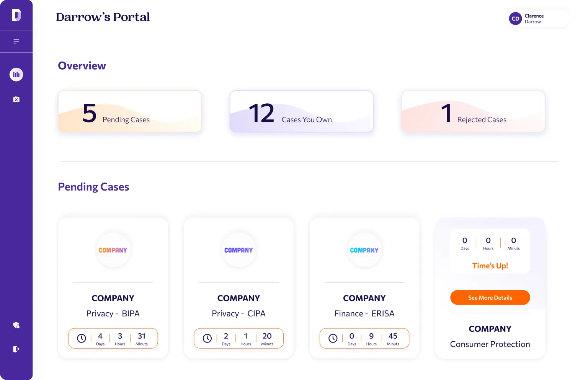Screen dimensions: 588x380
Task: Open the Privacy - BIPA case title
Action: (x=113, y=313)
